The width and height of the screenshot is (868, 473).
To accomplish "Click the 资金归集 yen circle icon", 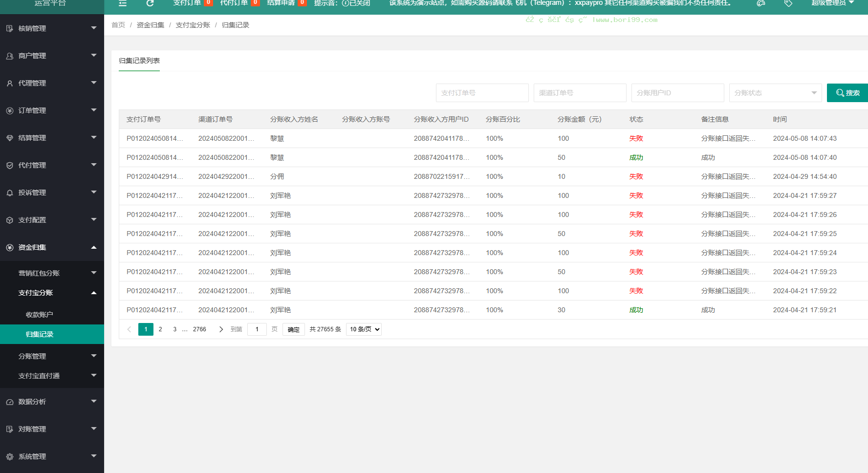I will tap(10, 247).
